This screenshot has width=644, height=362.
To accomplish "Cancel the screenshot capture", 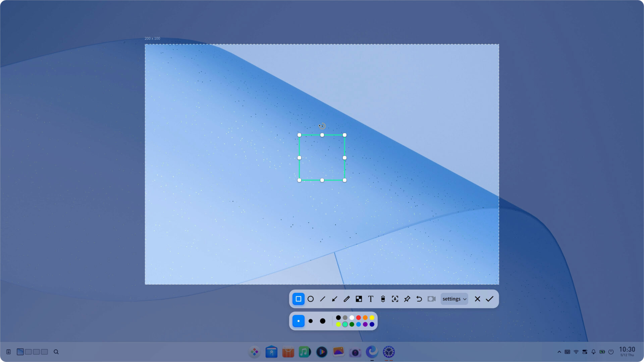I will click(x=477, y=299).
